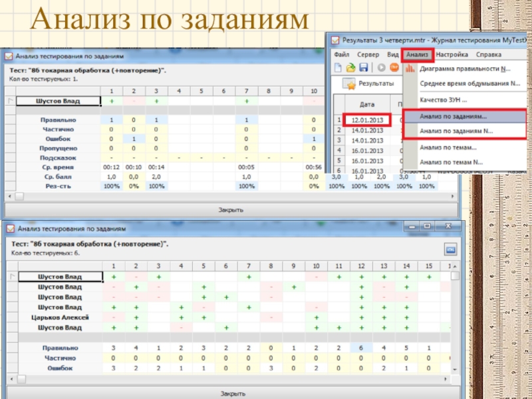This screenshot has width=532, height=399.
Task: Click the Open folder toolbar icon
Action: (x=350, y=68)
